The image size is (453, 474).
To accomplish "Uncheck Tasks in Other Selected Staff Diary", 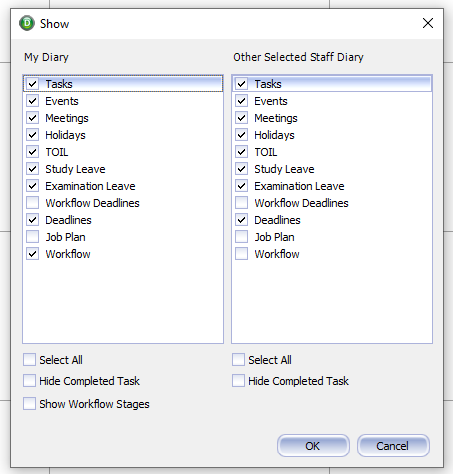I will click(242, 84).
